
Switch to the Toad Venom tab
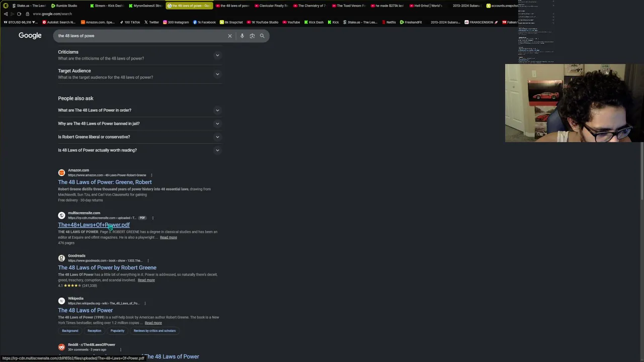click(349, 6)
